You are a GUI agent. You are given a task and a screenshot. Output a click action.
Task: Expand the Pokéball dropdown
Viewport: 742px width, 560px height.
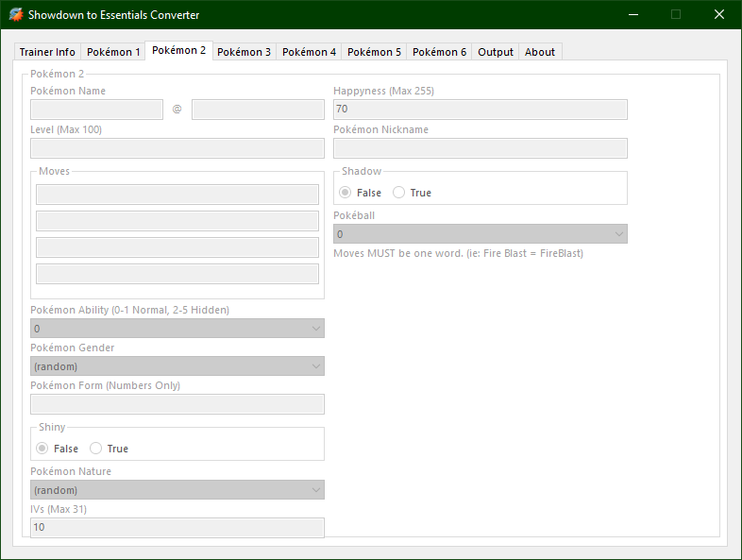[480, 234]
